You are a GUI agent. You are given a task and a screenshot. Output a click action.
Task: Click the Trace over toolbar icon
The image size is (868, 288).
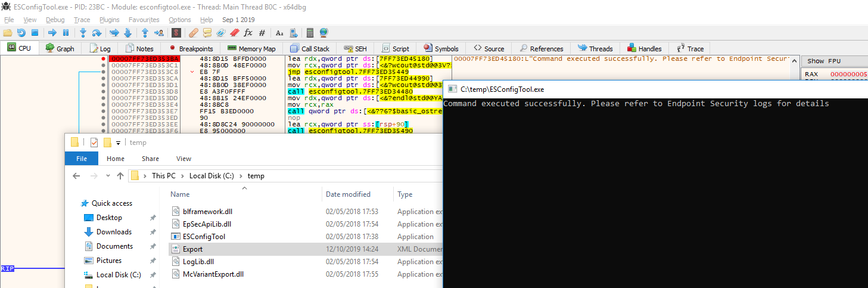[x=127, y=33]
